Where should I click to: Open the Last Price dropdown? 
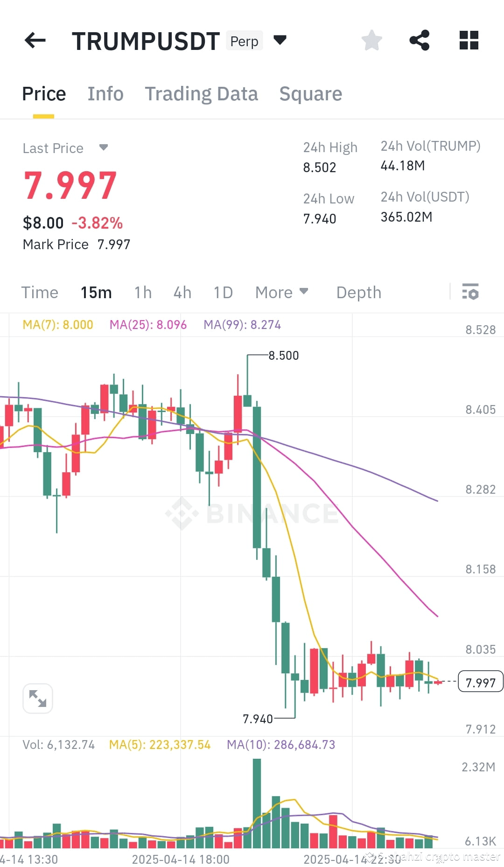(104, 148)
